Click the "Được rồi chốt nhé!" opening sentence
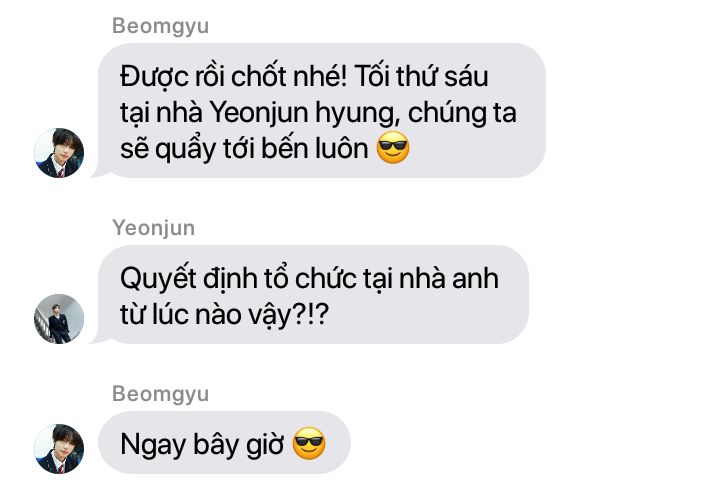 233,76
